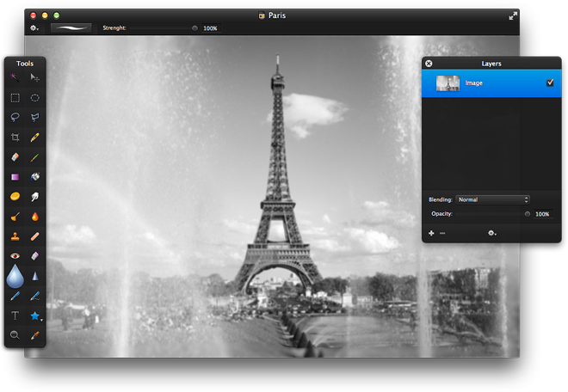
Task: Pick the Lasso selection tool
Action: tap(15, 117)
